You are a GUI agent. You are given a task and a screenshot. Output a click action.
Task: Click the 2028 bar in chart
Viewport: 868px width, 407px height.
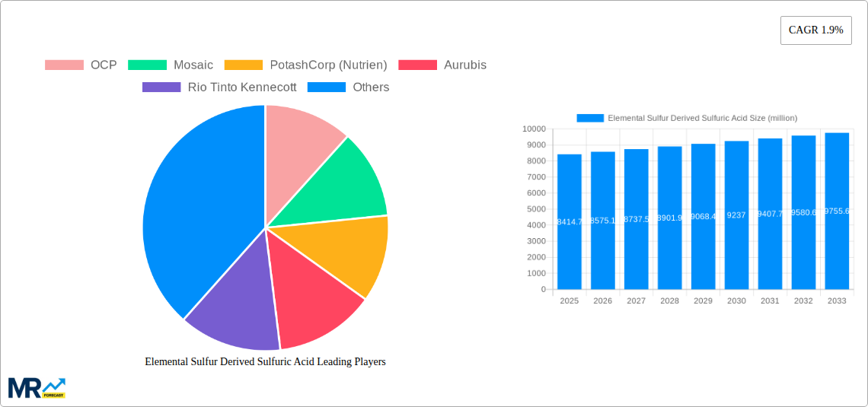coord(669,218)
